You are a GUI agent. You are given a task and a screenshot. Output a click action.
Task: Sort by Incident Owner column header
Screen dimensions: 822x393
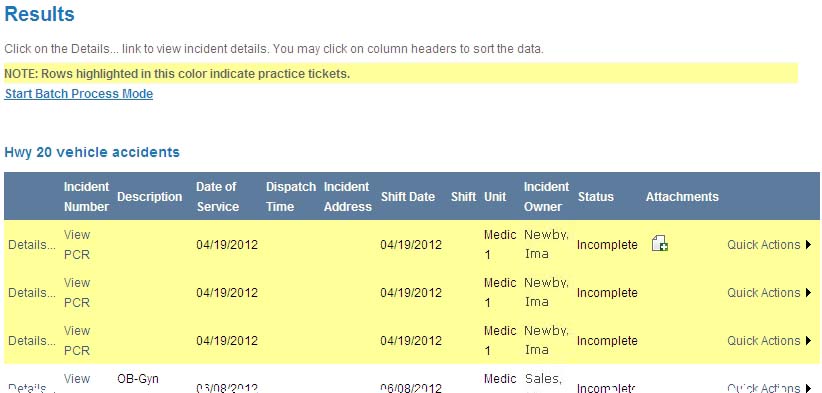click(x=546, y=196)
